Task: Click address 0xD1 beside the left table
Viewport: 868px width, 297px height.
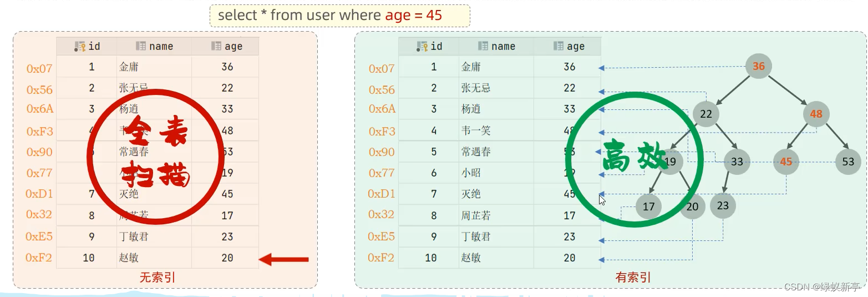Action: point(39,194)
